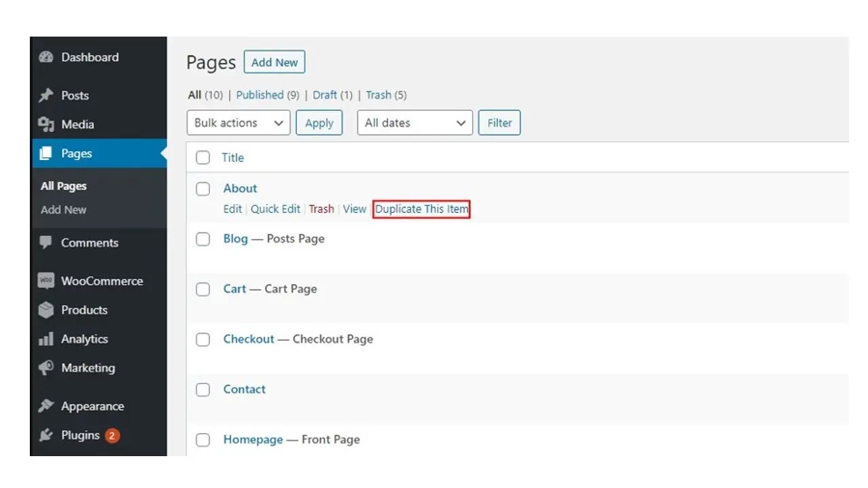868x488 pixels.
Task: Check the select-all box beside Title
Action: 203,158
